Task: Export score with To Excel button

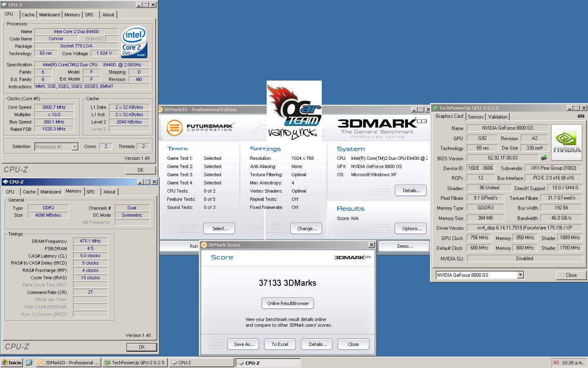Action: [280, 344]
